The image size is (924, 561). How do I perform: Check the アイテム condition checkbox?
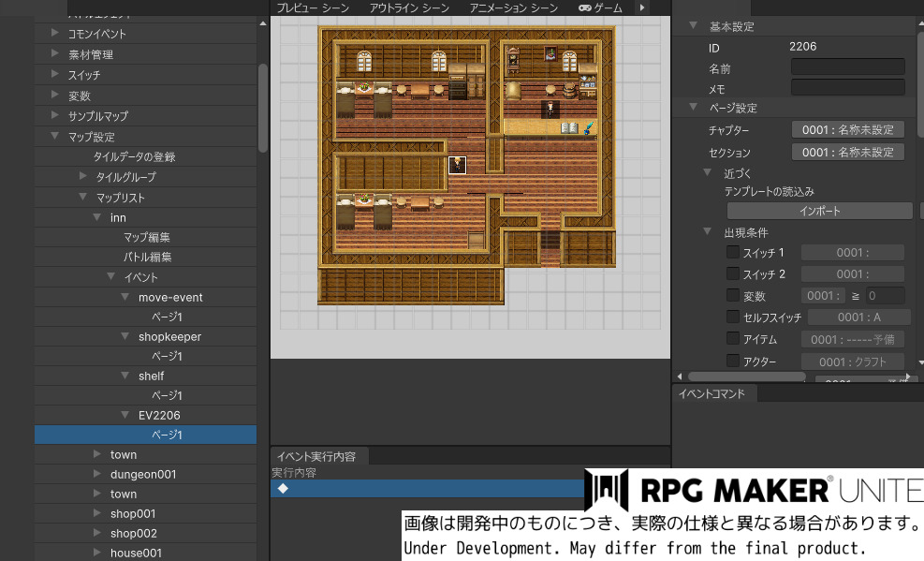[x=733, y=339]
